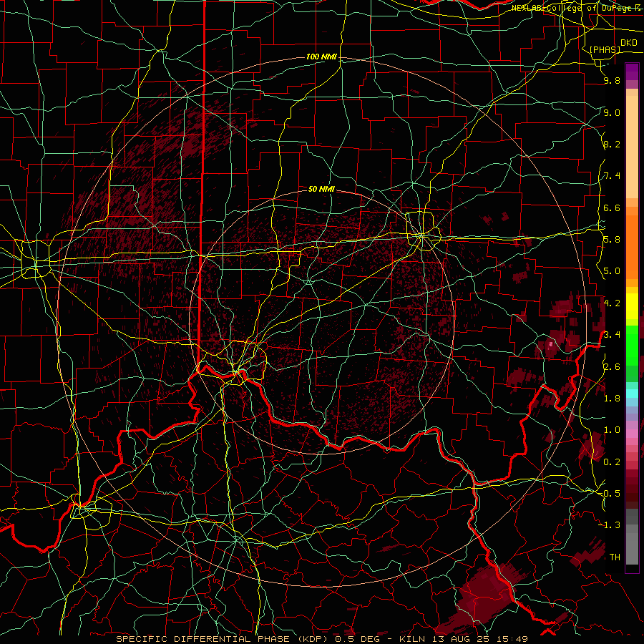This screenshot has height=644, width=644.
Task: Click the (KDP) abbreviation in the caption
Action: pyautogui.click(x=311, y=639)
